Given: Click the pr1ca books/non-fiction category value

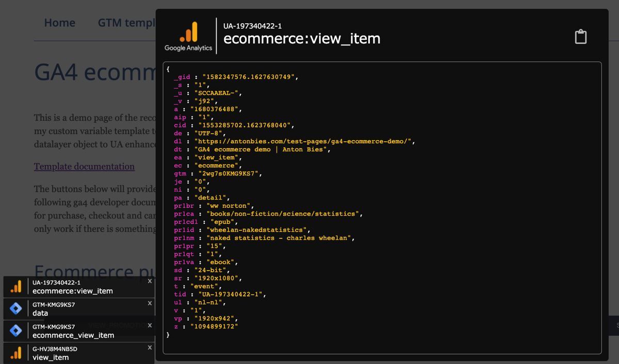Looking at the screenshot, I should tap(283, 214).
